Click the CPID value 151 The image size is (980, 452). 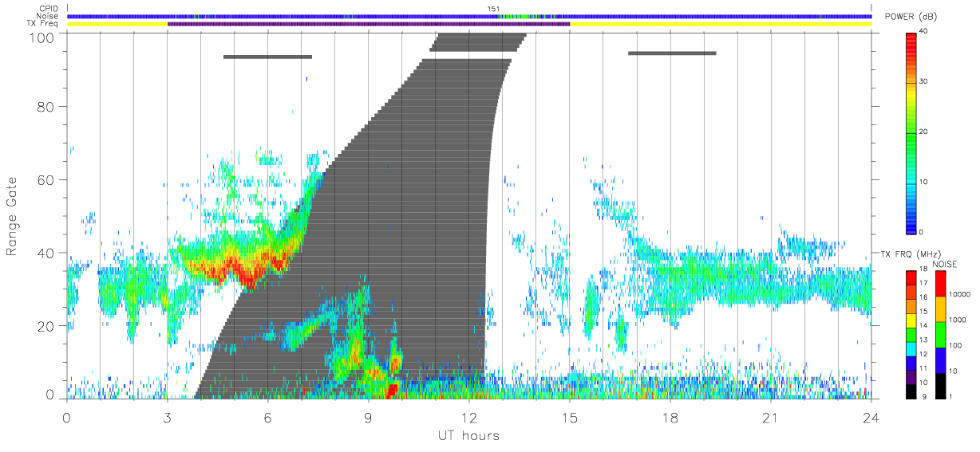(x=493, y=9)
